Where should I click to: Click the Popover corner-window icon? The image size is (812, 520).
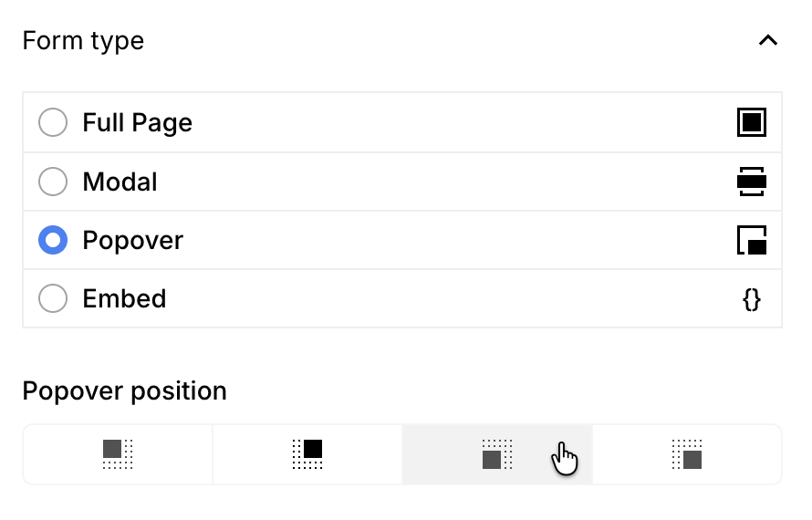[x=752, y=241]
